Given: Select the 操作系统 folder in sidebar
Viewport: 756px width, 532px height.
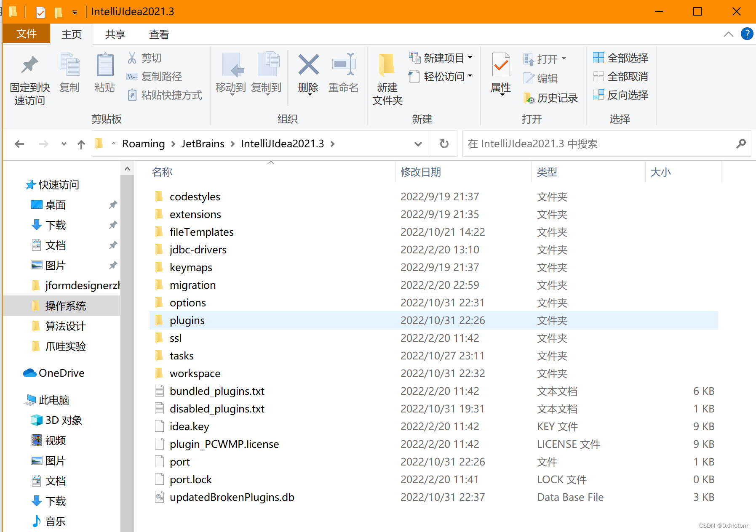Looking at the screenshot, I should tap(61, 306).
